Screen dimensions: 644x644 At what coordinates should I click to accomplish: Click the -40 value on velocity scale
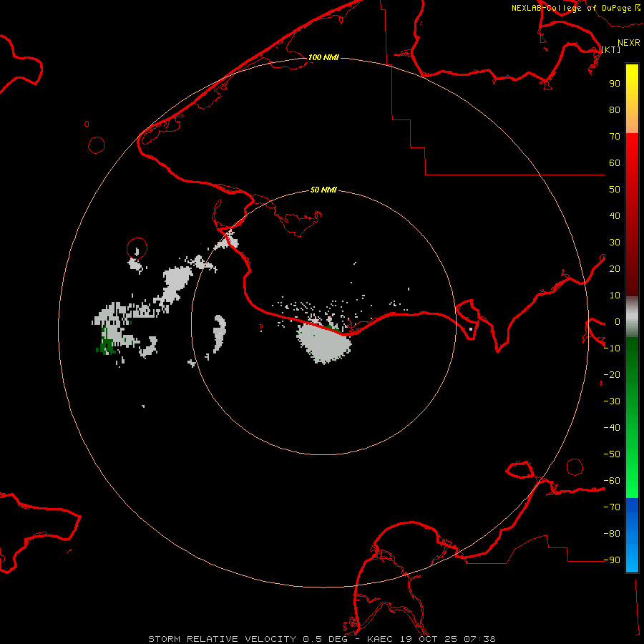click(612, 428)
